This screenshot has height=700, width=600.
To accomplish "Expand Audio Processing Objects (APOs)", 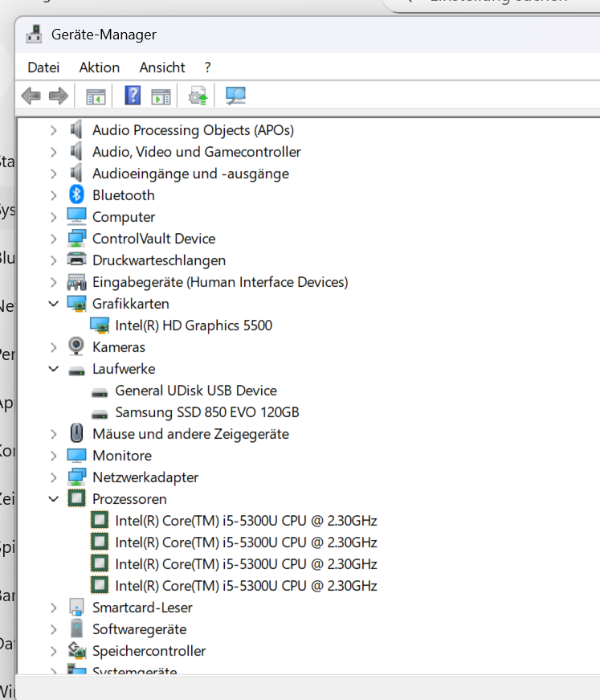I will click(54, 130).
